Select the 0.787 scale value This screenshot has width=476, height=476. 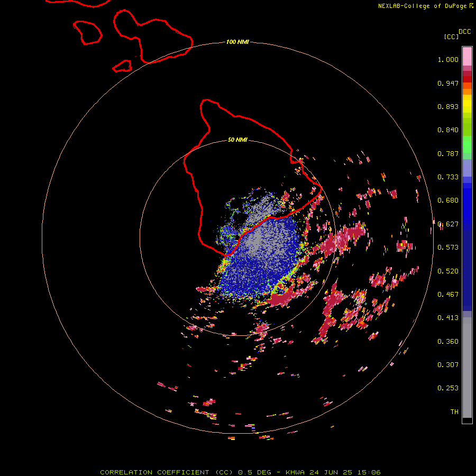(448, 153)
